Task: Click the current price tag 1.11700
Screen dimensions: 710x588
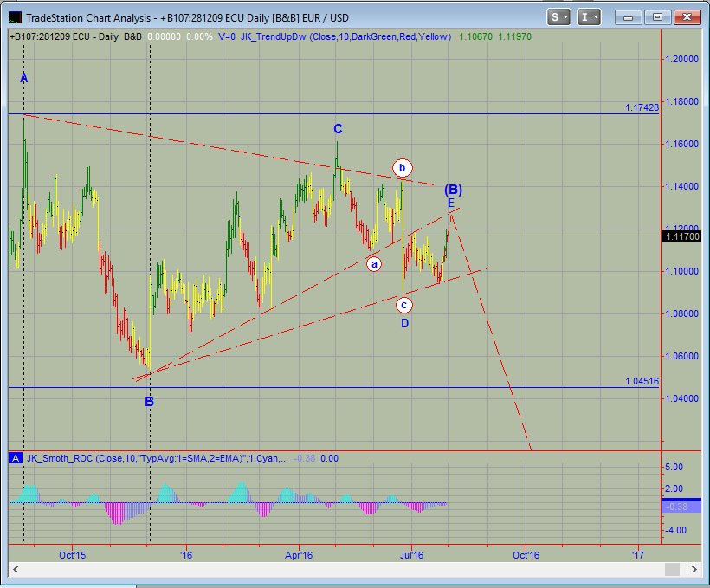Action: (x=681, y=236)
